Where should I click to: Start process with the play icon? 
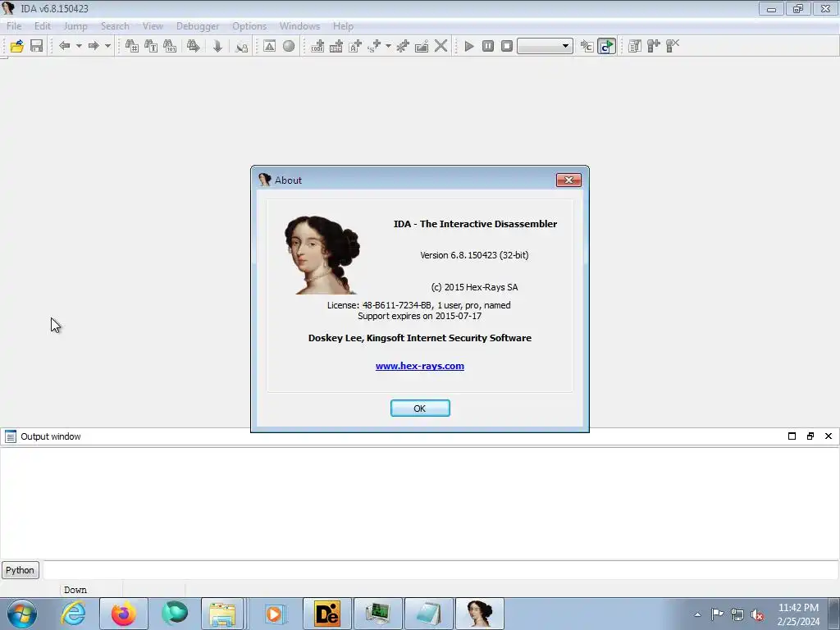[x=468, y=46]
